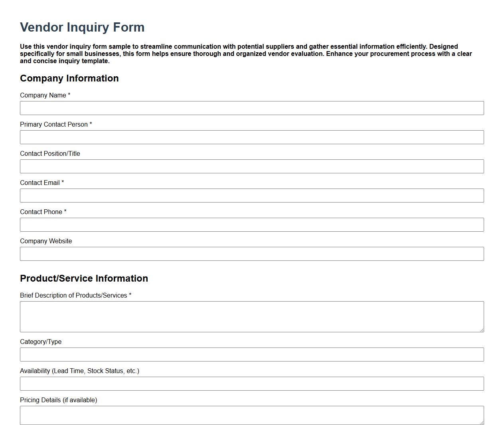Click the Product/Service Information section heading
This screenshot has width=504, height=425.
click(84, 278)
